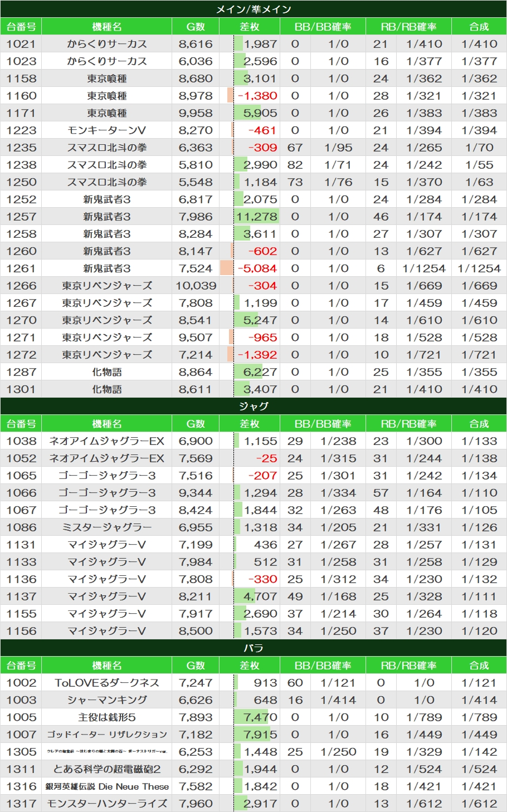Click the メイン/準メイン section header

click(x=253, y=9)
